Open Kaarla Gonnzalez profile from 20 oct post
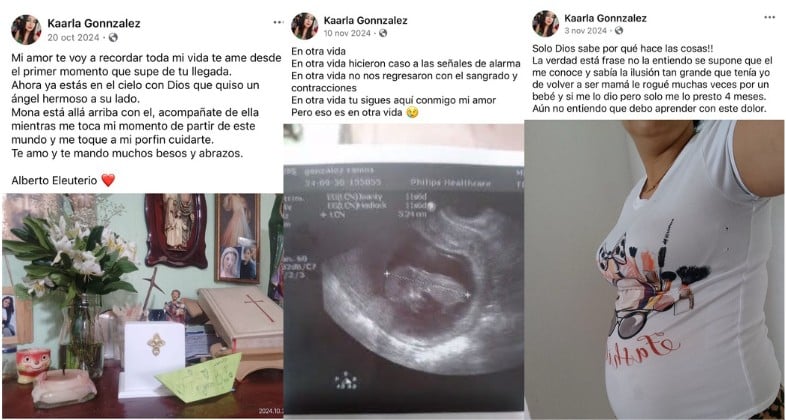 tap(94, 24)
